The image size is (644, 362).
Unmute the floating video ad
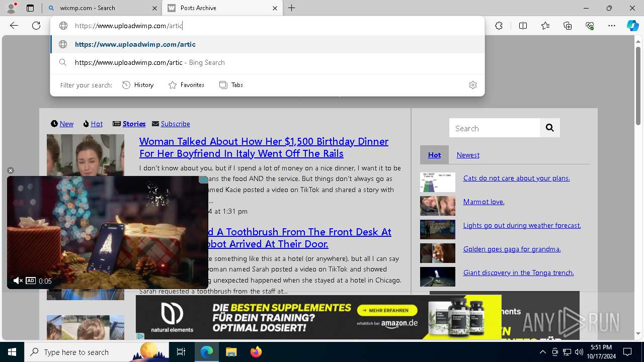pos(18,281)
